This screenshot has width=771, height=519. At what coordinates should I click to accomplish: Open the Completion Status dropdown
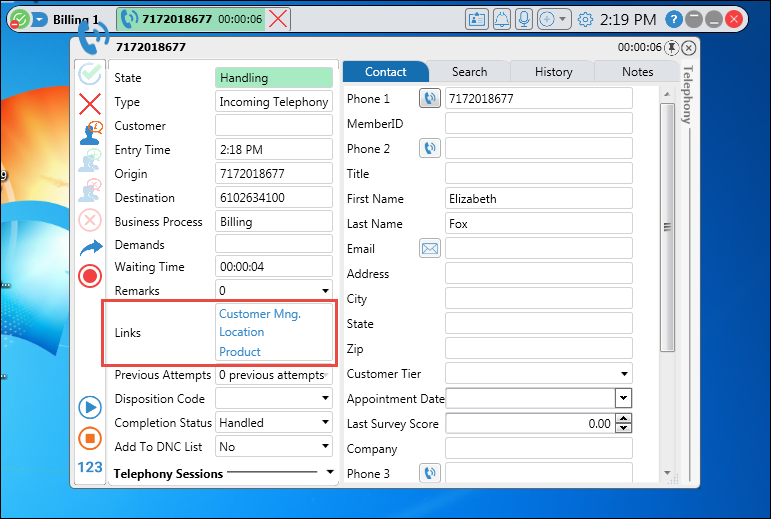325,423
